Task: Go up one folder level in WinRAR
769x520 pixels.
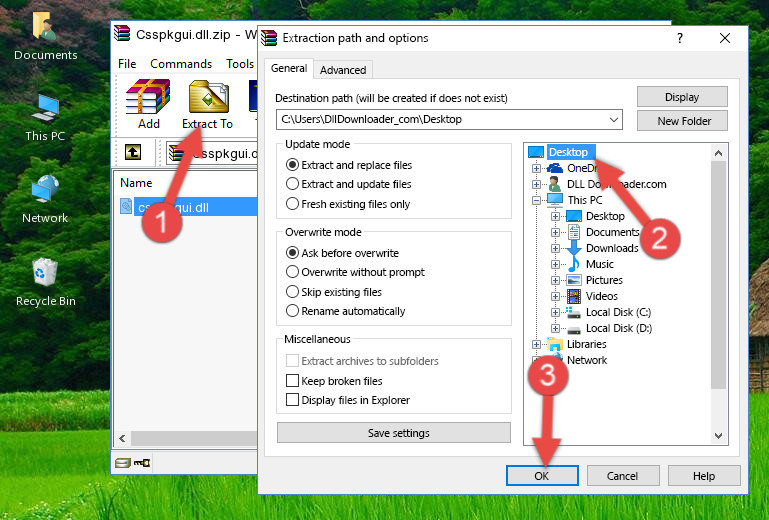Action: [x=133, y=152]
